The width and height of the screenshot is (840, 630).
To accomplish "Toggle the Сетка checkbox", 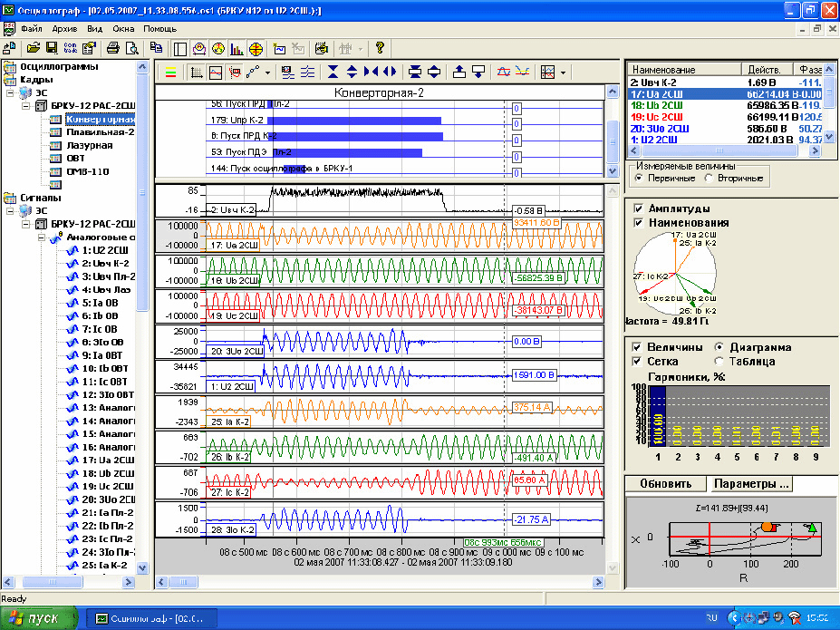I will pos(636,361).
